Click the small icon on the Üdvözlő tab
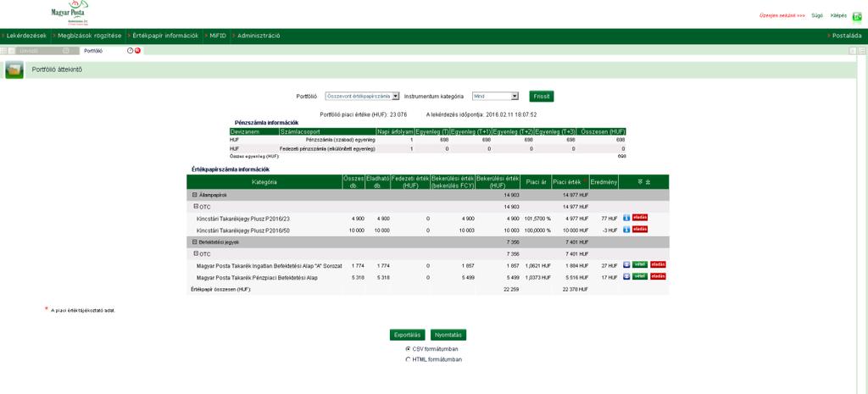This screenshot has height=394, width=868. (66, 50)
